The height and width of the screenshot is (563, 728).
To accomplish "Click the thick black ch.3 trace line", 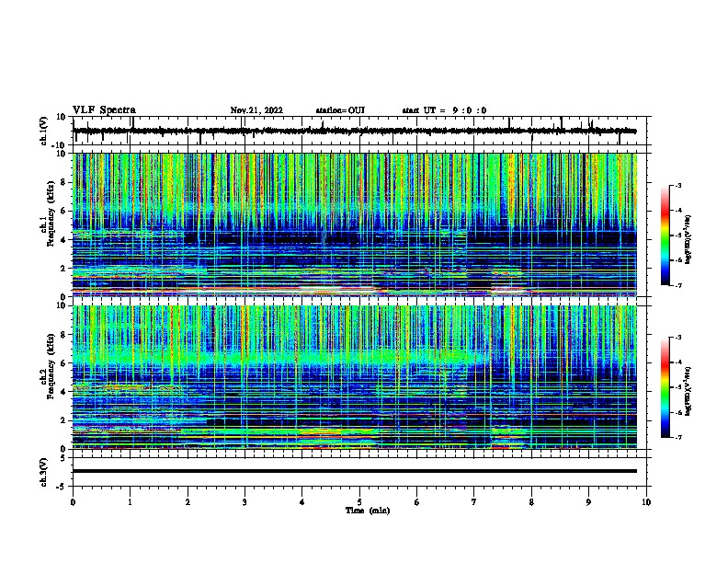I will click(355, 471).
